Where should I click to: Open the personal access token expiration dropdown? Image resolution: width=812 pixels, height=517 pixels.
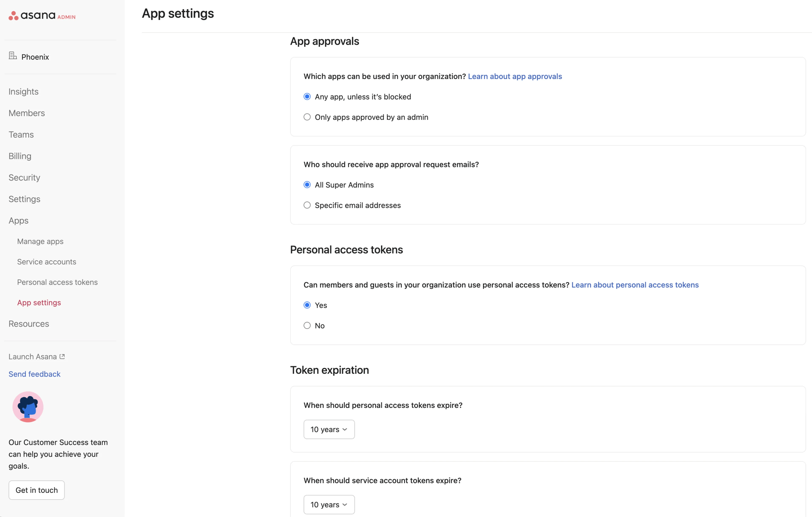tap(329, 429)
